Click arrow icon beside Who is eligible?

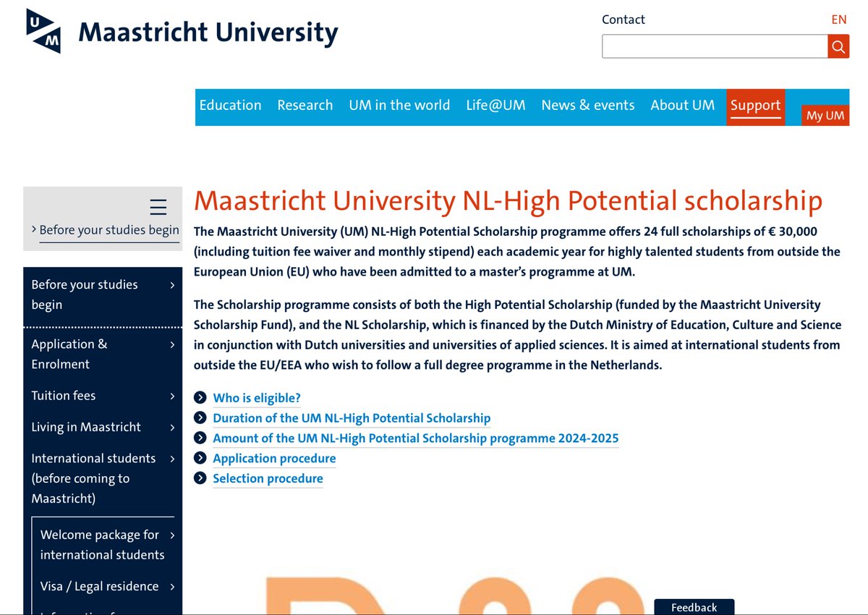pos(200,398)
